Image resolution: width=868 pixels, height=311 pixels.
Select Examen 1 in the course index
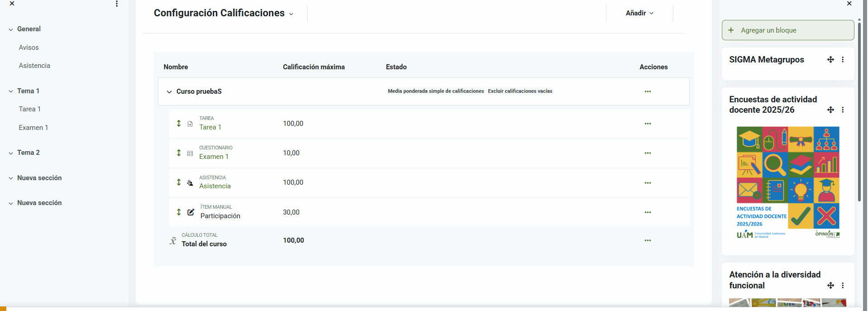[x=33, y=128]
